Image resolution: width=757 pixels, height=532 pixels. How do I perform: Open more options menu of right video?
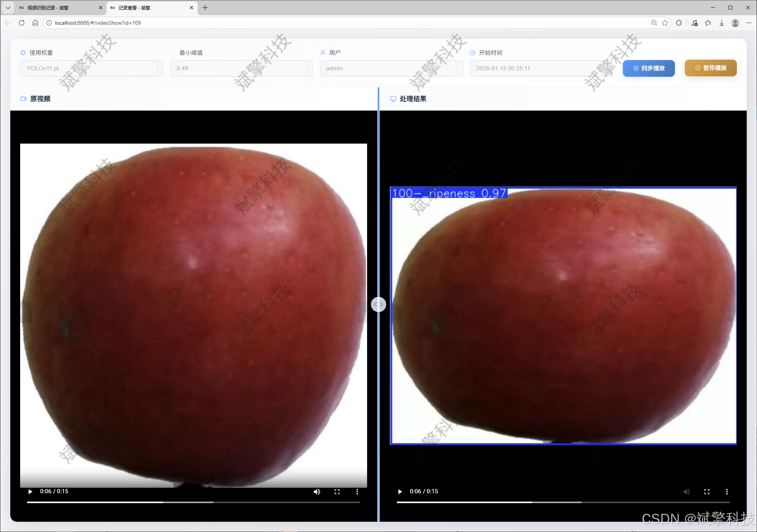pyautogui.click(x=727, y=491)
